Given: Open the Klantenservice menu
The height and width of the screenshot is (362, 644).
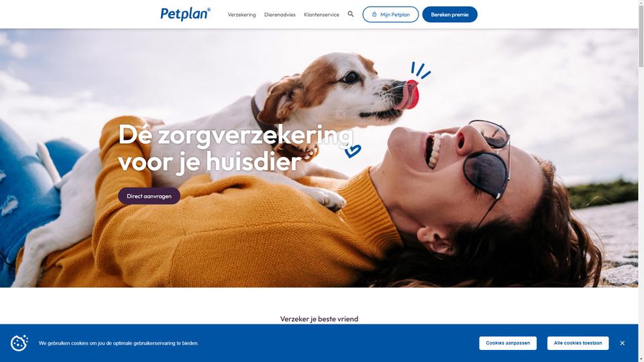Looking at the screenshot, I should (x=321, y=14).
